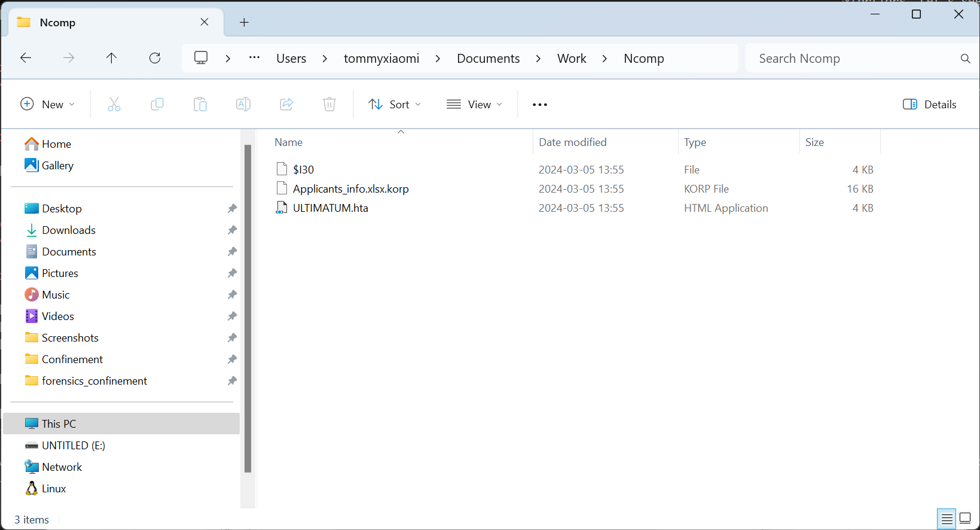Image resolution: width=980 pixels, height=530 pixels.
Task: Sort files by Date modified column
Action: (x=572, y=142)
